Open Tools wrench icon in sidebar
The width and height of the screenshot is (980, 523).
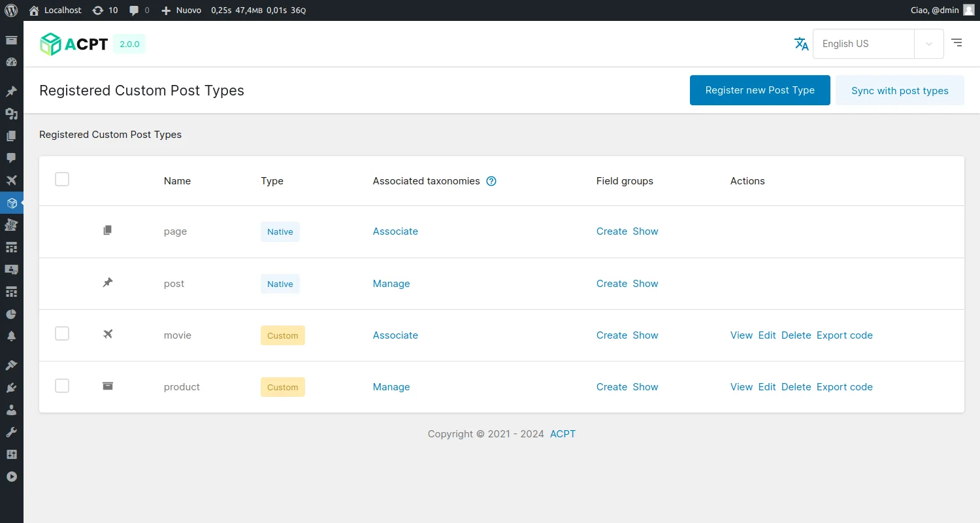(11, 432)
